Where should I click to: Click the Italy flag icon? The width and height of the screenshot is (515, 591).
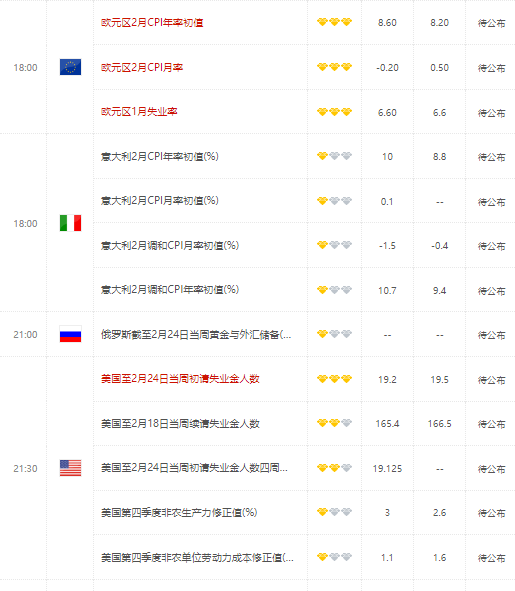coord(71,223)
